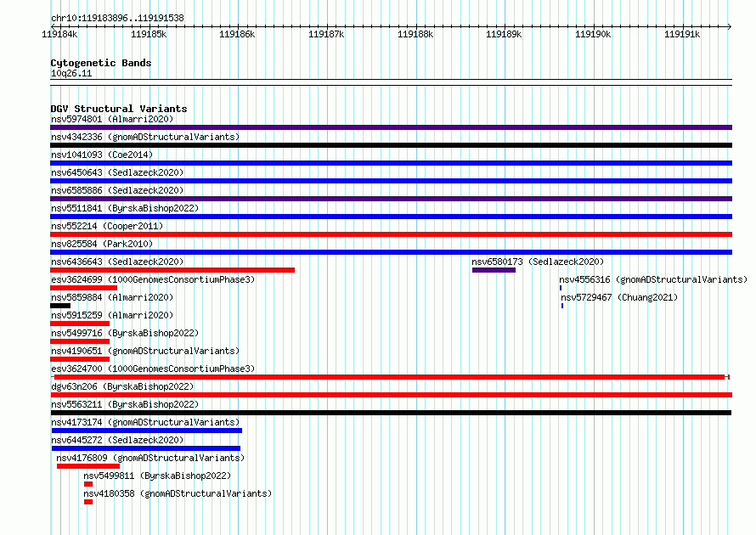
Task: Select the nsv6450643 blue variant bar
Action: [x=391, y=181]
